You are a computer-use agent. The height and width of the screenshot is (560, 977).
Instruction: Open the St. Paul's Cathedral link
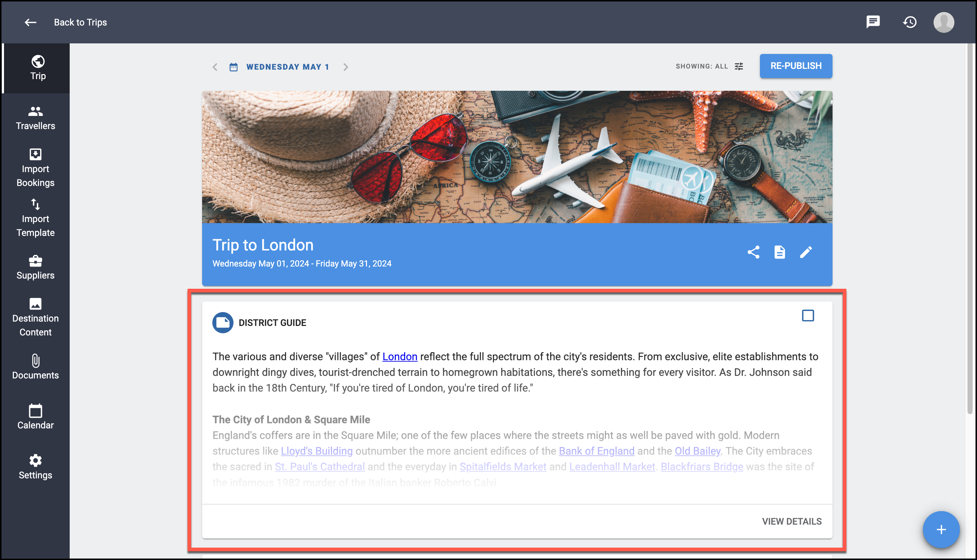[x=319, y=467]
